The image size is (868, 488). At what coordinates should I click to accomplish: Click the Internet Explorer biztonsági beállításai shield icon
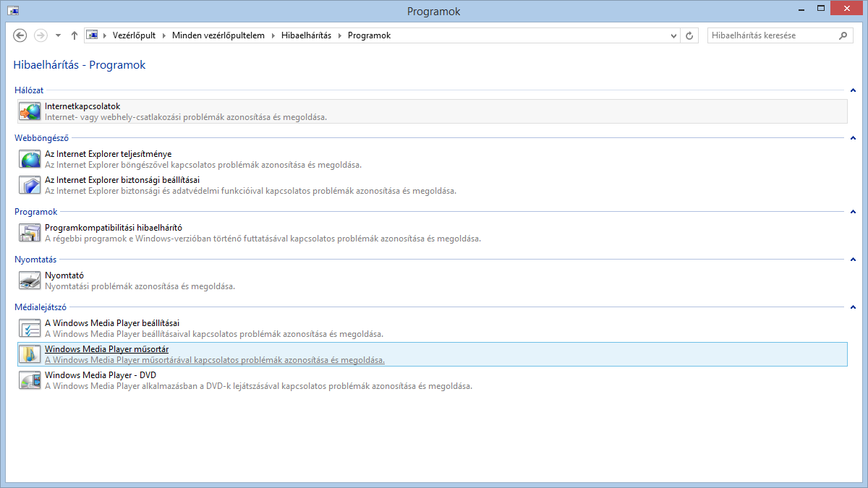(x=30, y=185)
